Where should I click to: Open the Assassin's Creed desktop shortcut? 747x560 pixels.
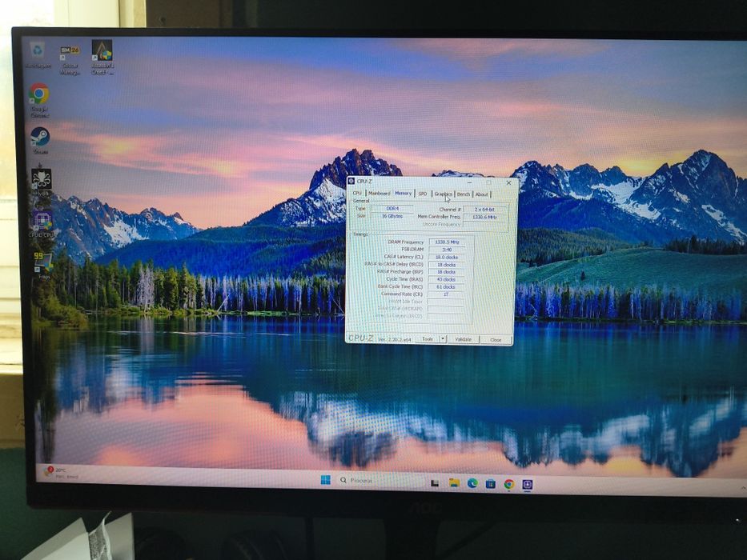point(102,57)
